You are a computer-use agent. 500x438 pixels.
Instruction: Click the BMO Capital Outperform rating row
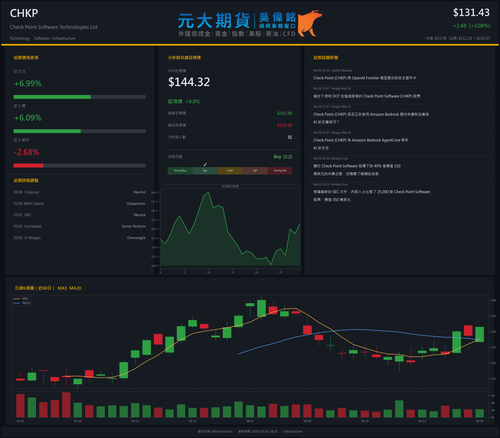pos(80,204)
